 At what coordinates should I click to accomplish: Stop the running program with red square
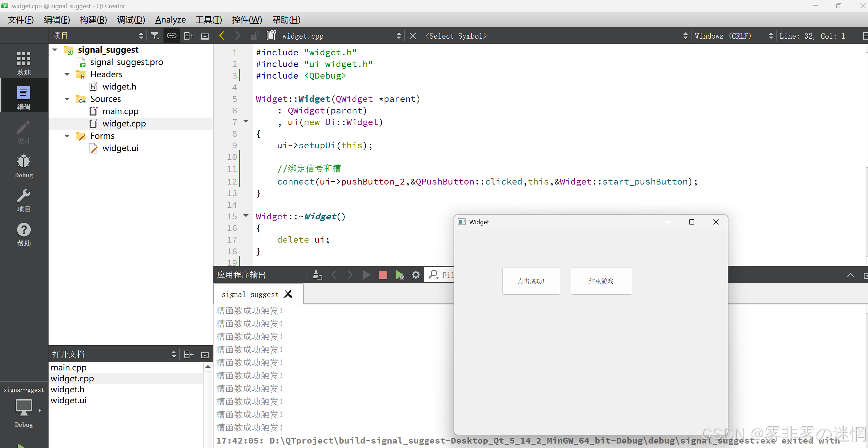click(x=383, y=275)
